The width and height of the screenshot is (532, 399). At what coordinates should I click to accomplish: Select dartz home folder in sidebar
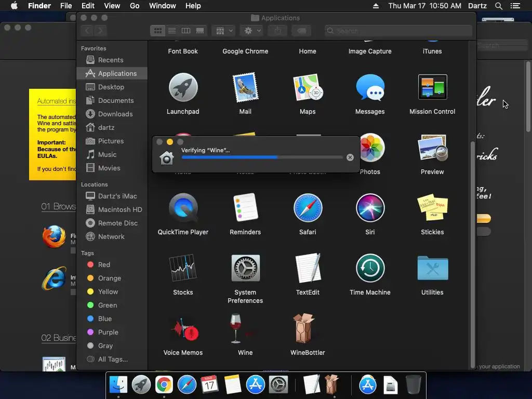(x=112, y=128)
